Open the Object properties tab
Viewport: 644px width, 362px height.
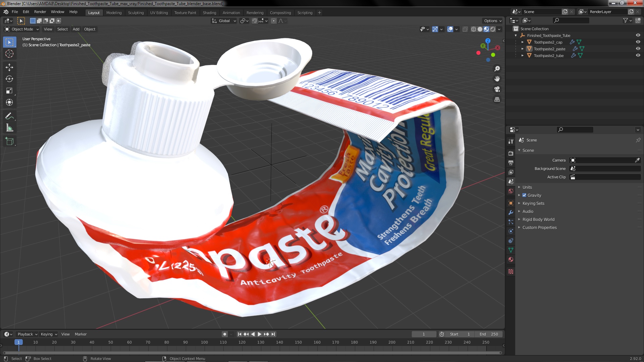[511, 203]
